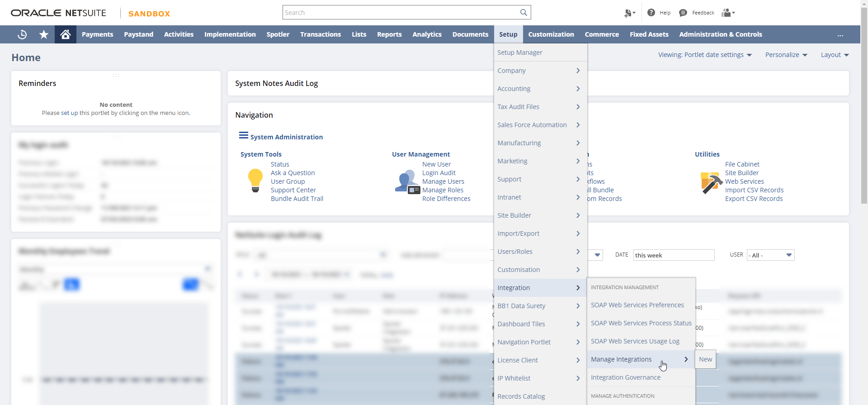Image resolution: width=868 pixels, height=405 pixels.
Task: Open Viewing: Portlet date settings dropdown
Action: [705, 55]
